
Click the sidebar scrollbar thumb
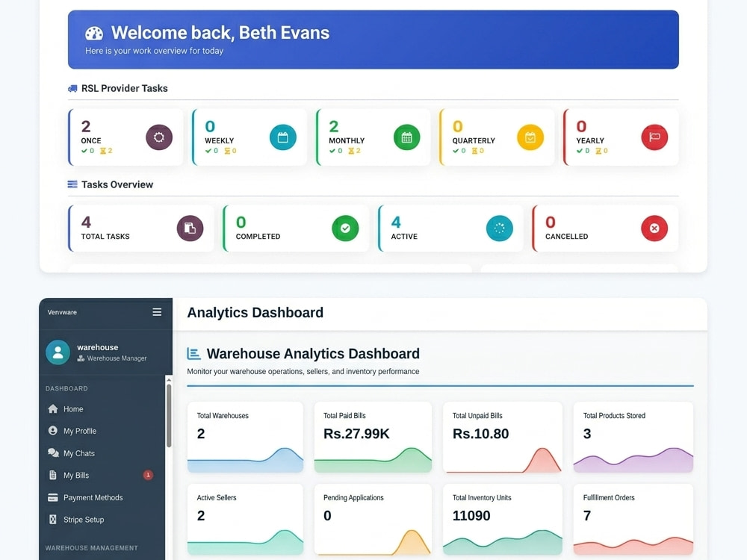coord(169,416)
